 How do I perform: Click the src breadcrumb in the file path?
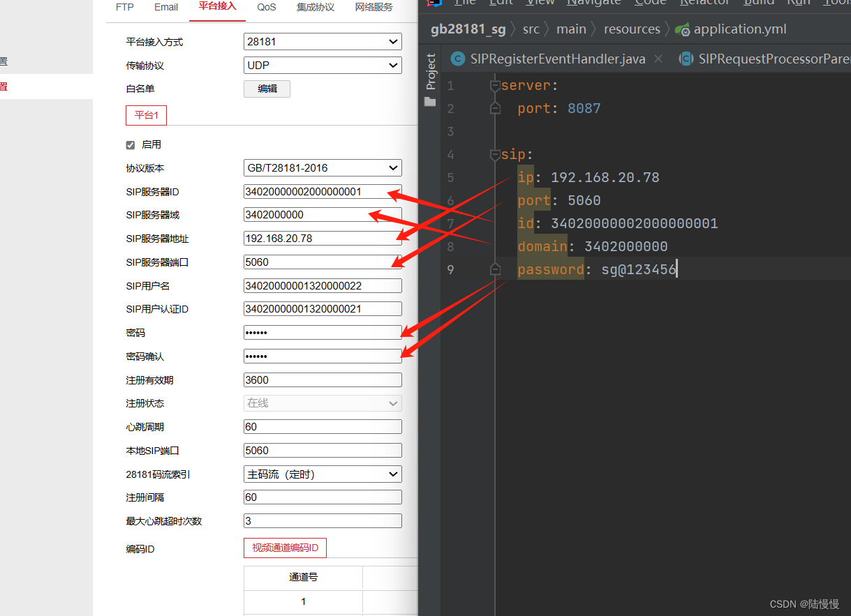coord(531,29)
